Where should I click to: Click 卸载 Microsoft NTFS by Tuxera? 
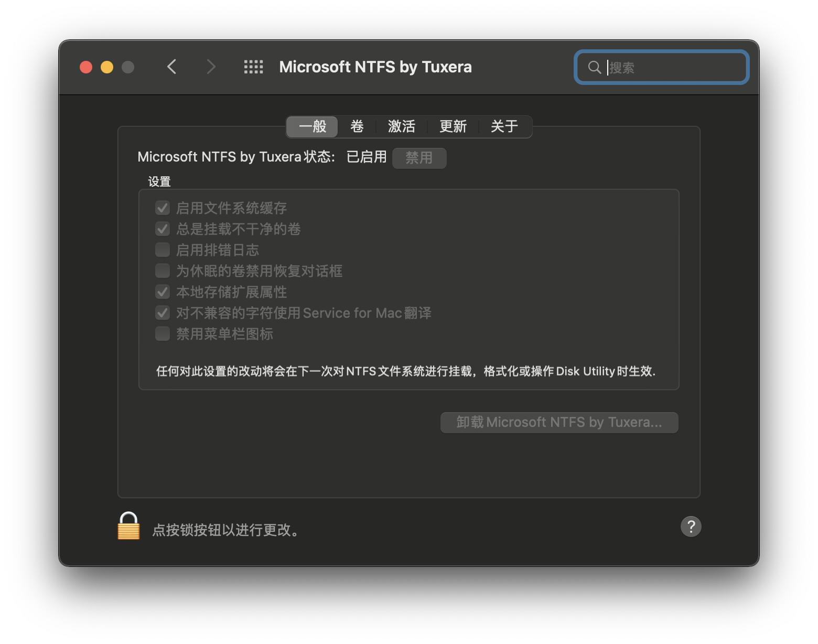pyautogui.click(x=558, y=422)
